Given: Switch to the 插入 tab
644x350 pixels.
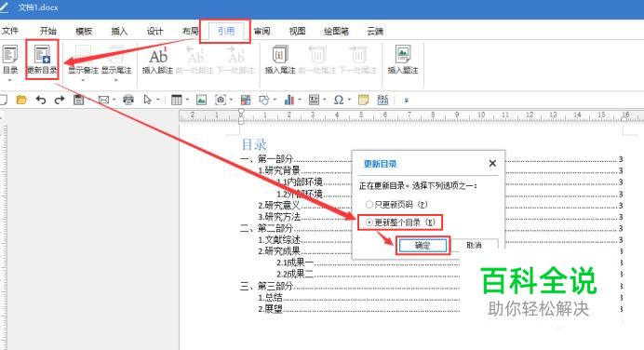Looking at the screenshot, I should point(119,31).
